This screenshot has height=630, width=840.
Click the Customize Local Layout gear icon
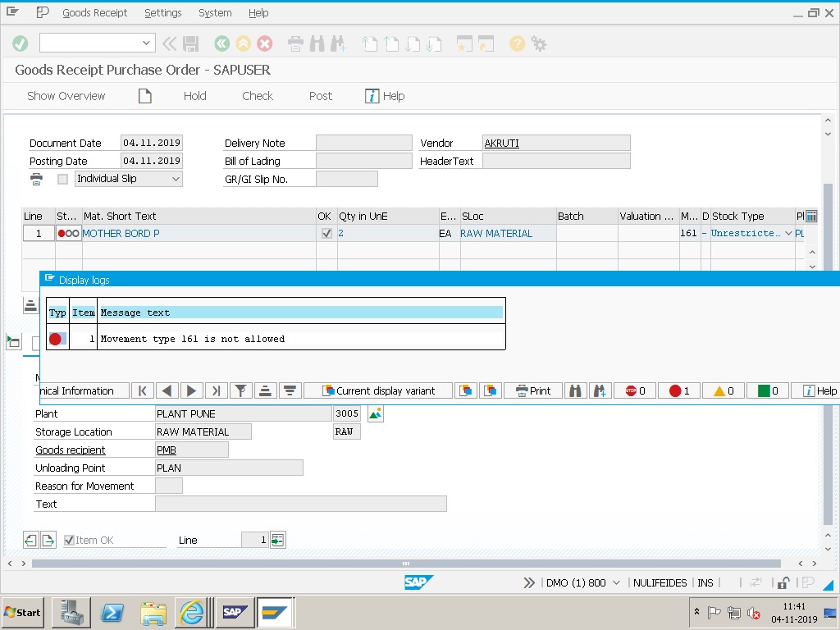pyautogui.click(x=538, y=43)
